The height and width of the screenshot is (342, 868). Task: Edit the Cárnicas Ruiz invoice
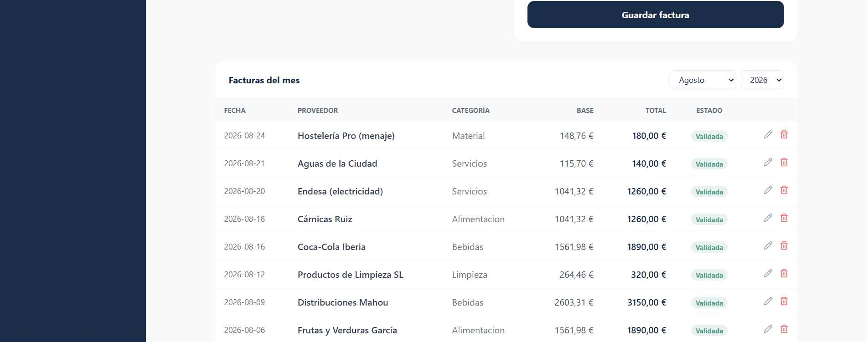(768, 218)
